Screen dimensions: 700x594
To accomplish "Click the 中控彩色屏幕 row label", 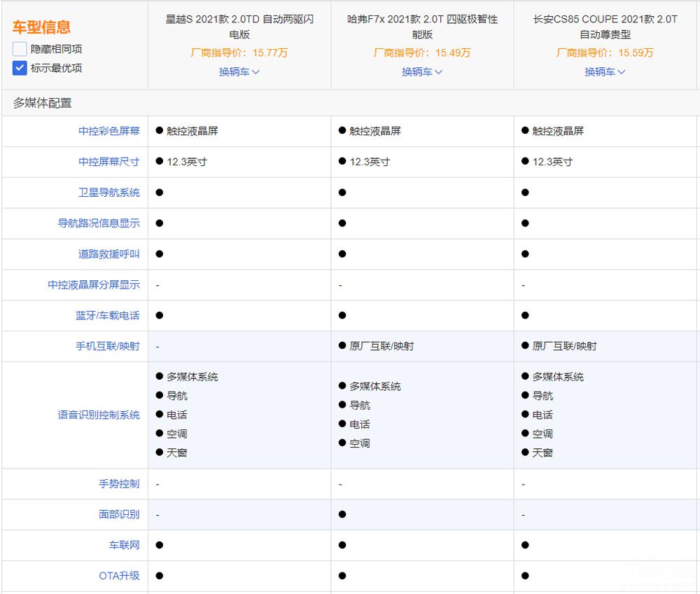I will pos(108,131).
